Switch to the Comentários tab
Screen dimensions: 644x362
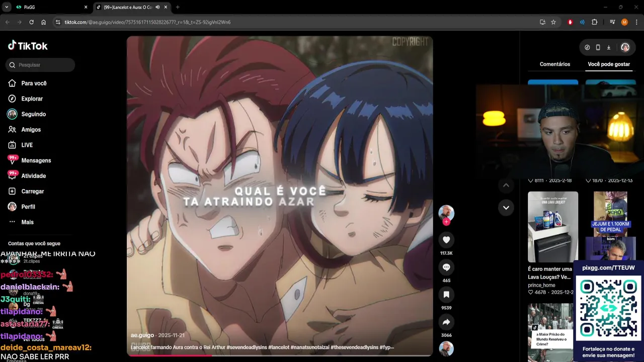click(555, 64)
